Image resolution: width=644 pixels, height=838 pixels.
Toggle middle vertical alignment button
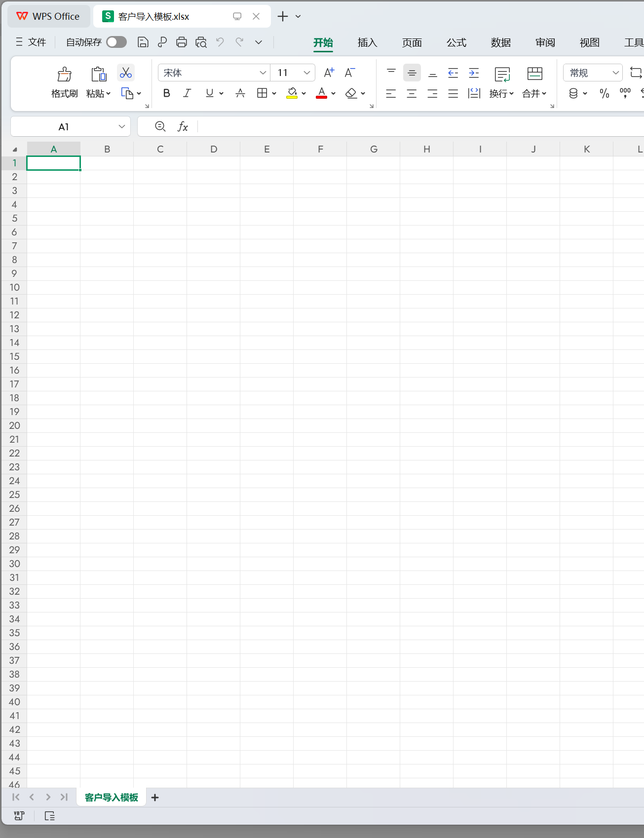(x=412, y=73)
